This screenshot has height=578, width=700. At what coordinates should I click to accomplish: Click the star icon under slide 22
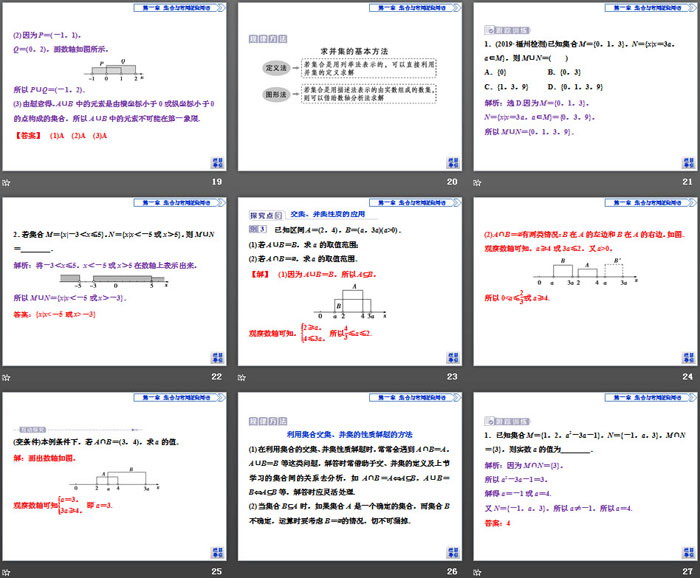coord(6,377)
